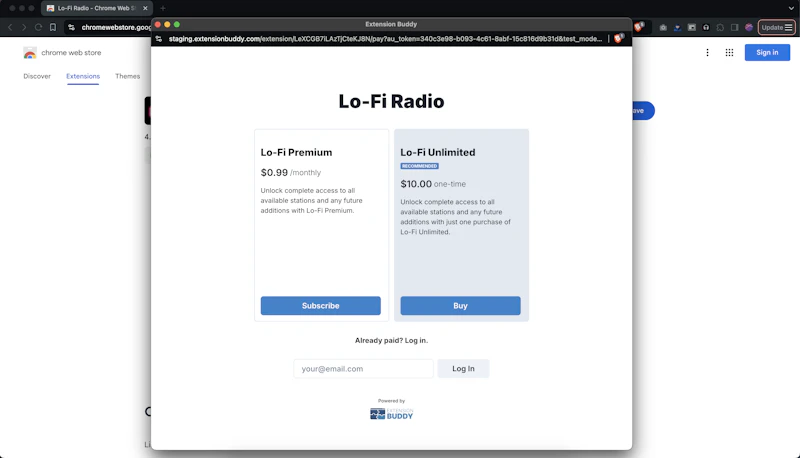Click the Buy button for Lo-Fi Unlimited
This screenshot has height=458, width=800.
point(460,306)
